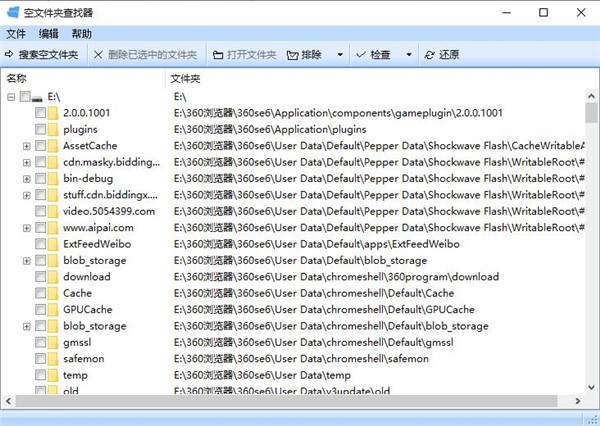Collapse the E:\ root node
Viewport: 600px width, 426px height.
[x=11, y=97]
